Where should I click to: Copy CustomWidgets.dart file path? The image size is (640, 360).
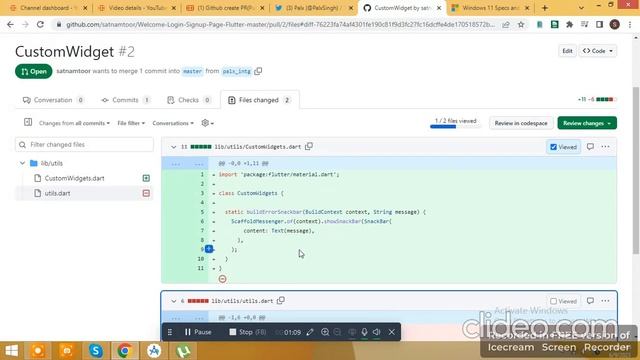tap(309, 146)
